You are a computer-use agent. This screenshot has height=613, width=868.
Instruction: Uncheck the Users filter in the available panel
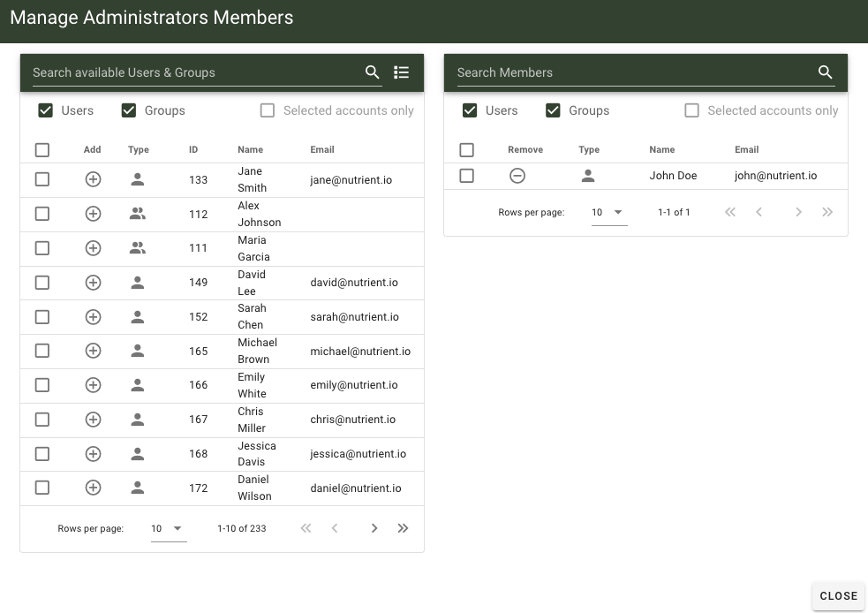click(x=43, y=110)
